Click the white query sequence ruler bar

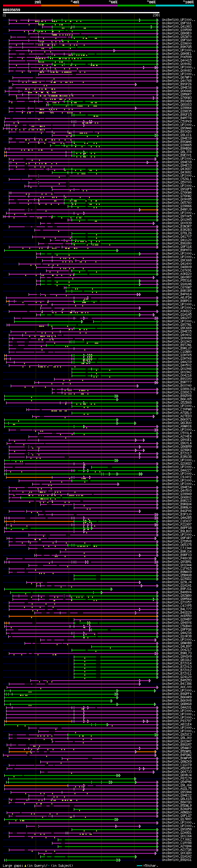81,13
